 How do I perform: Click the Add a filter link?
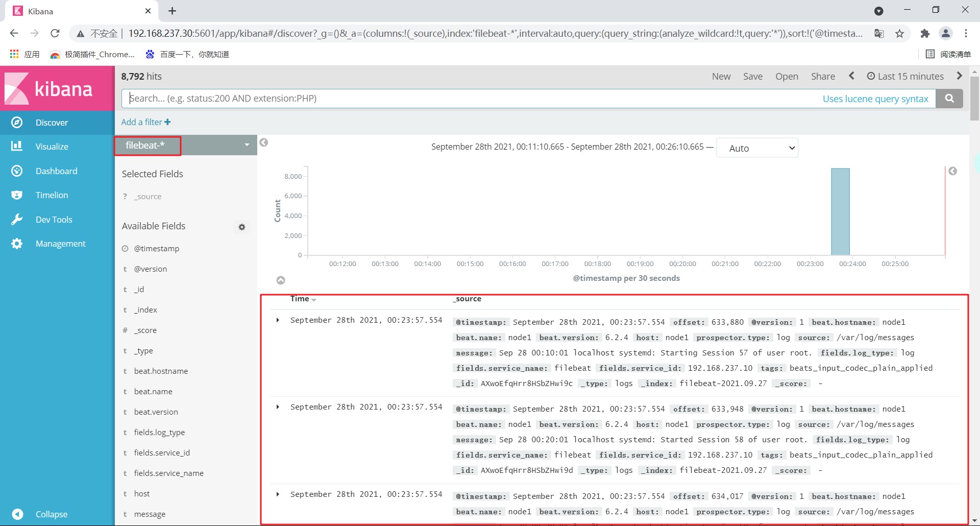pos(146,122)
